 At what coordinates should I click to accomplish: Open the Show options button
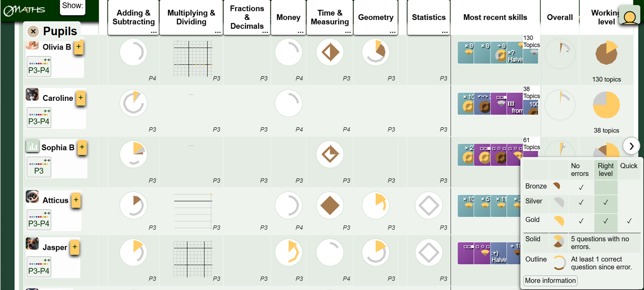(x=72, y=7)
